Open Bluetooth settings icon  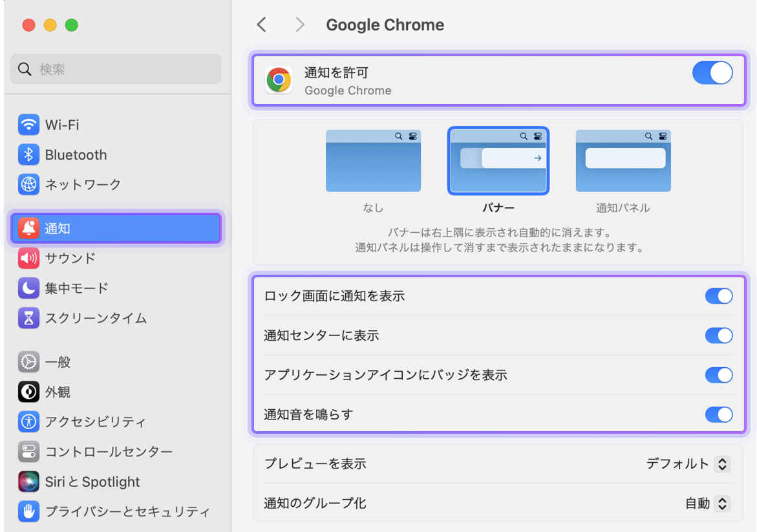coord(28,154)
